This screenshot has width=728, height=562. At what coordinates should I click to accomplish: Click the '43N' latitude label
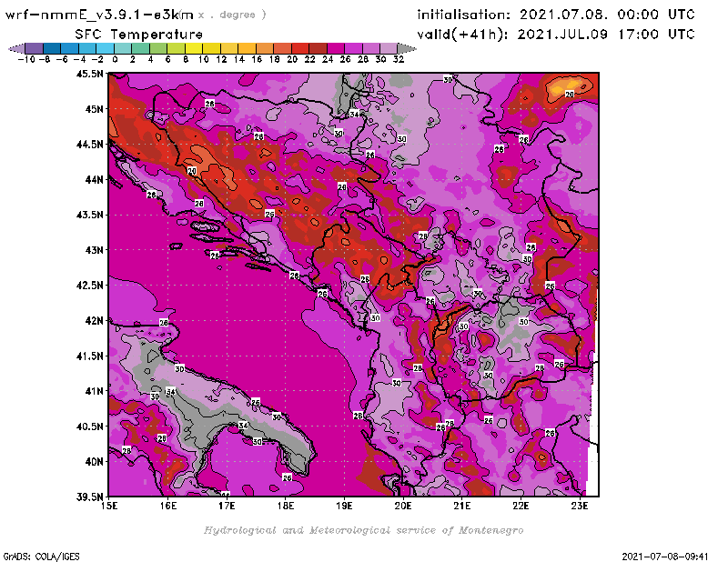coord(94,250)
